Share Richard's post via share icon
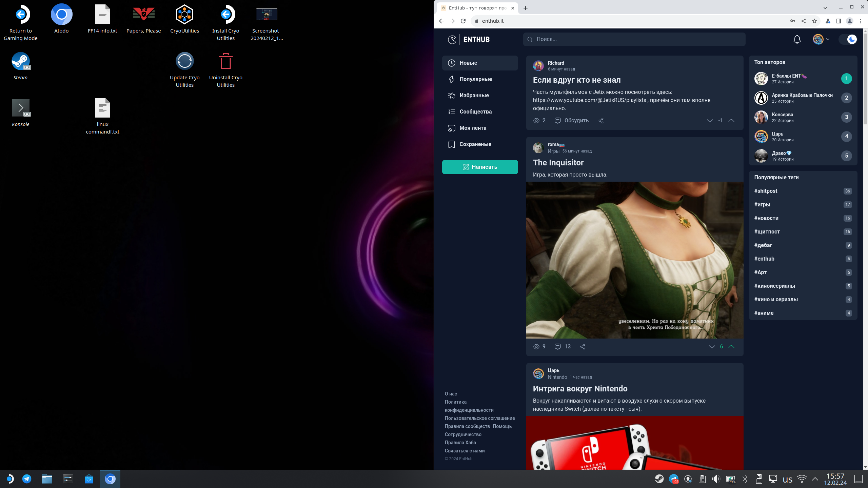The width and height of the screenshot is (868, 488). coord(601,121)
